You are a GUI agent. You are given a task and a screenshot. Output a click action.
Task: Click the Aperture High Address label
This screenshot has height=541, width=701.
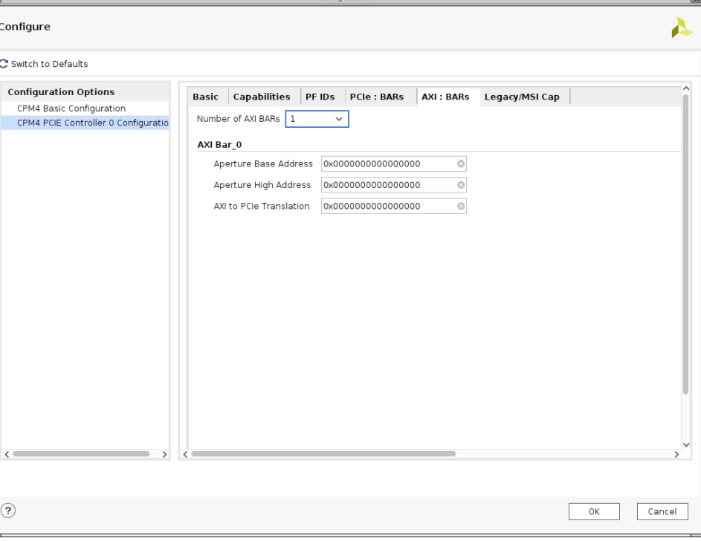[262, 185]
